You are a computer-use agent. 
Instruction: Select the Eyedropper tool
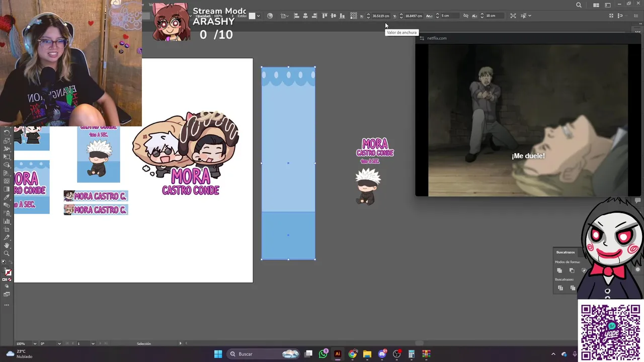(x=7, y=197)
